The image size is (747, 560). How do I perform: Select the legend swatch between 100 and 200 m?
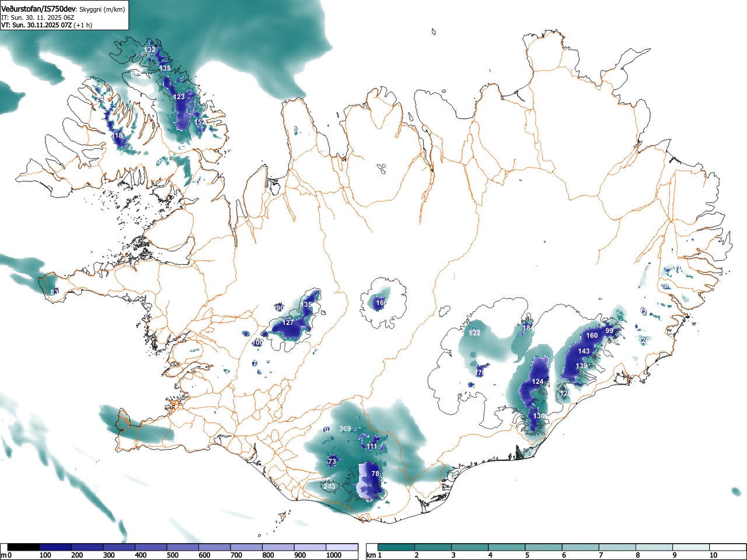55,547
